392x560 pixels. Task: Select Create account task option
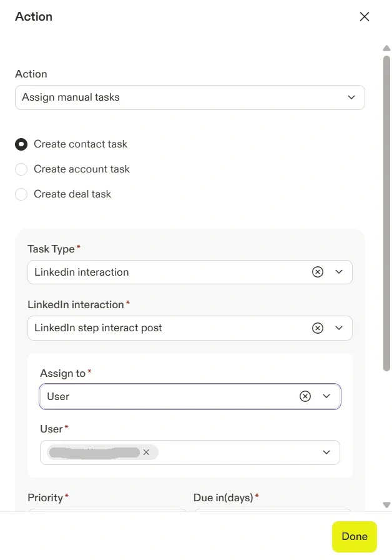click(x=21, y=169)
